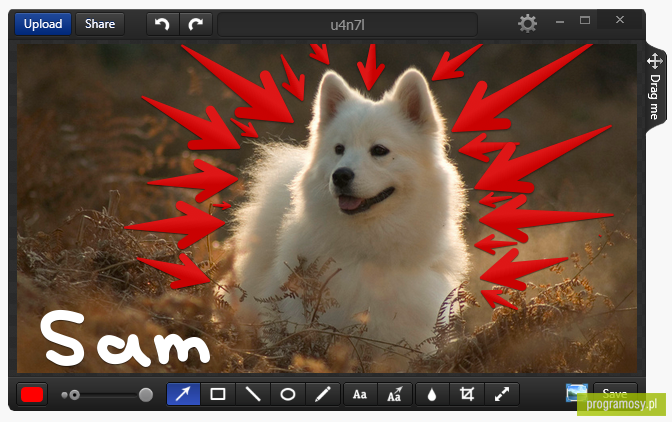This screenshot has height=422, width=672.
Task: Minimize the editor window
Action: [560, 21]
